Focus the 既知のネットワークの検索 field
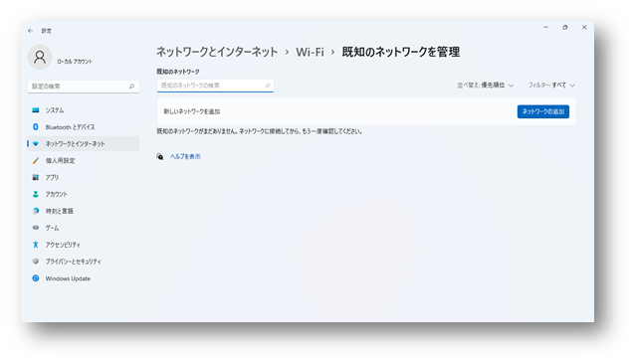The image size is (636, 364). [215, 86]
